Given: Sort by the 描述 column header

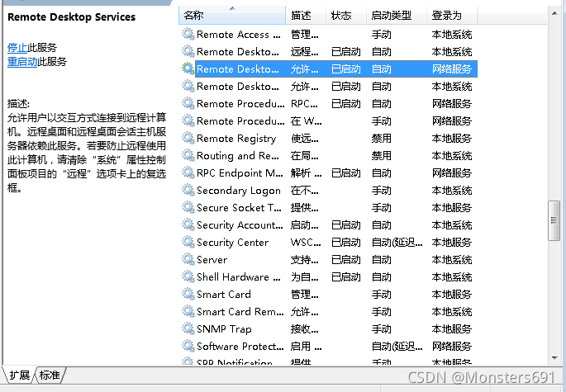Looking at the screenshot, I should 306,15.
